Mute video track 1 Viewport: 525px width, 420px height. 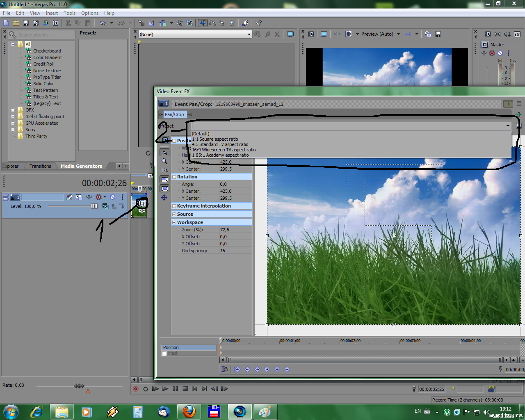(x=112, y=197)
